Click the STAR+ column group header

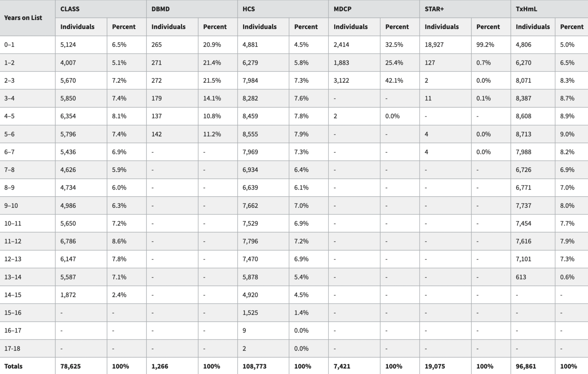[434, 9]
